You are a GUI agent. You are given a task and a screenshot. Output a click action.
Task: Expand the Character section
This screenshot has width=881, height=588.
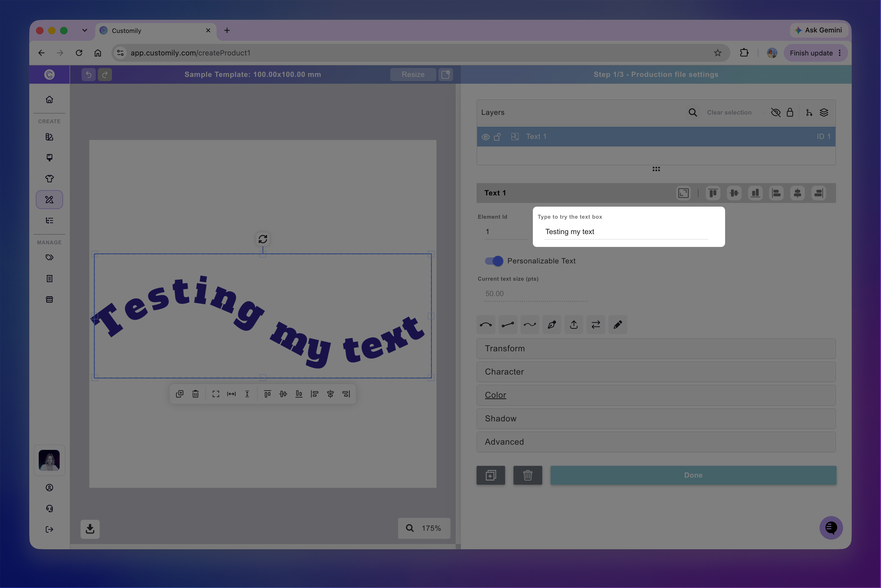656,372
